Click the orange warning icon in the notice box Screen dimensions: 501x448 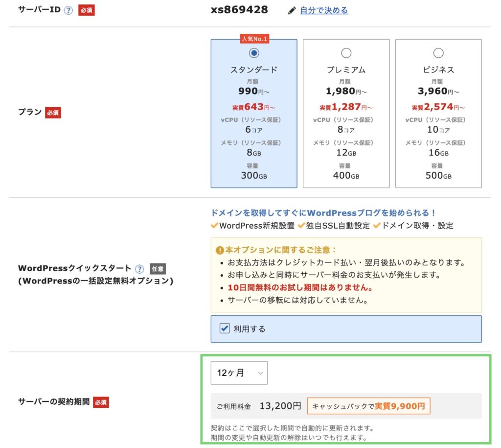220,250
